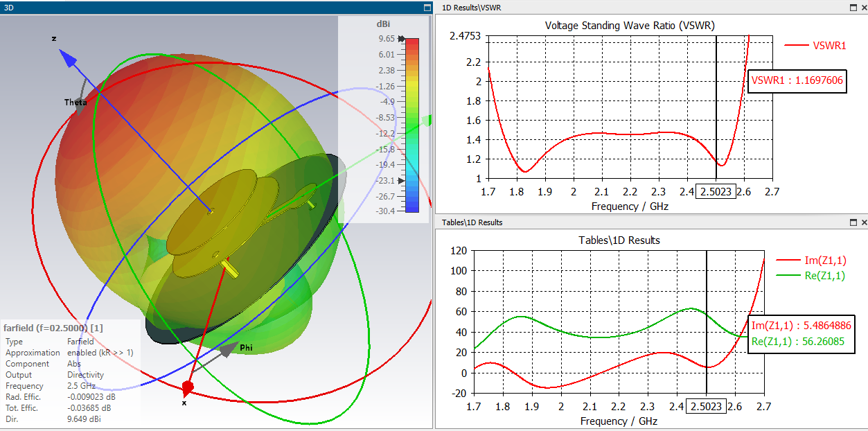Click the 9.65 maximum scale value
Viewport: 868px width, 431px height.
pos(386,39)
